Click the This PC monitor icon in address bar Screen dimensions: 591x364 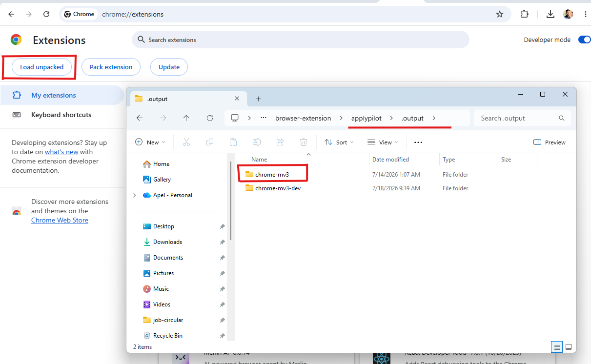[235, 118]
